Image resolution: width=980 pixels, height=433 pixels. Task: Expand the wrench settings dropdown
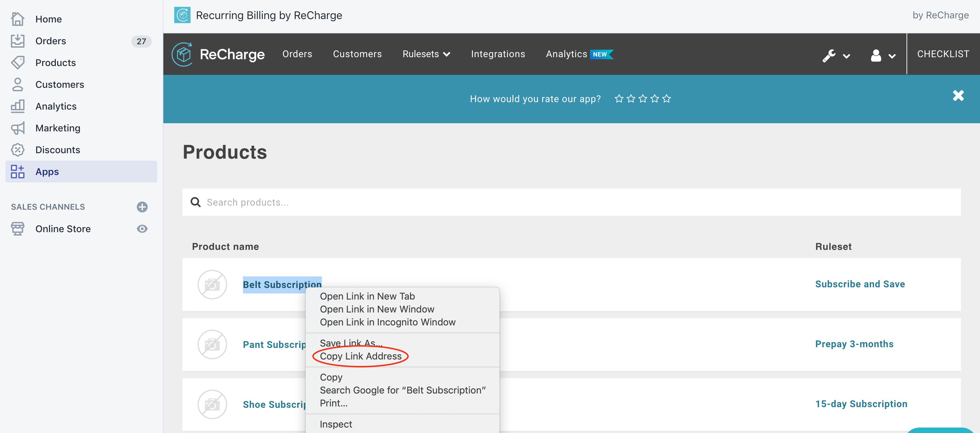(x=836, y=54)
